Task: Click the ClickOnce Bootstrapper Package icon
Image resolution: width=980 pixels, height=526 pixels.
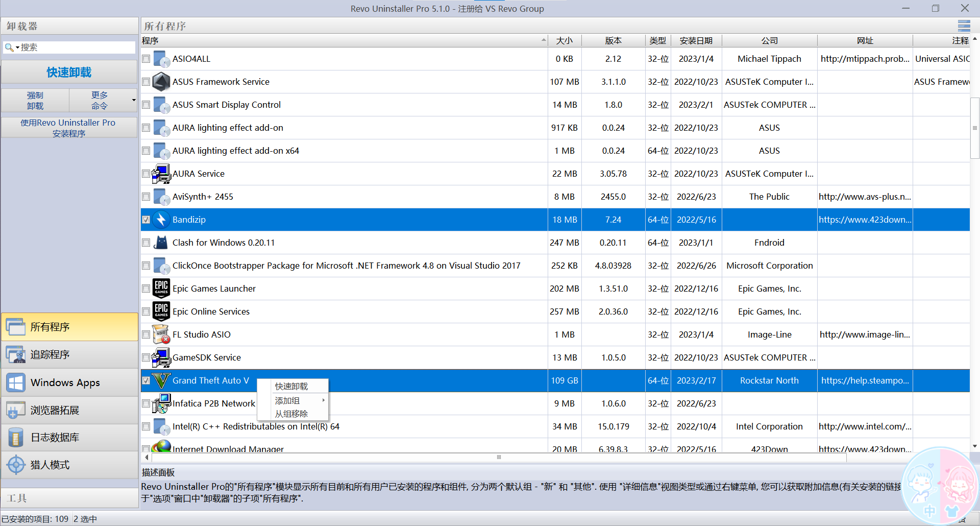Action: (x=161, y=266)
